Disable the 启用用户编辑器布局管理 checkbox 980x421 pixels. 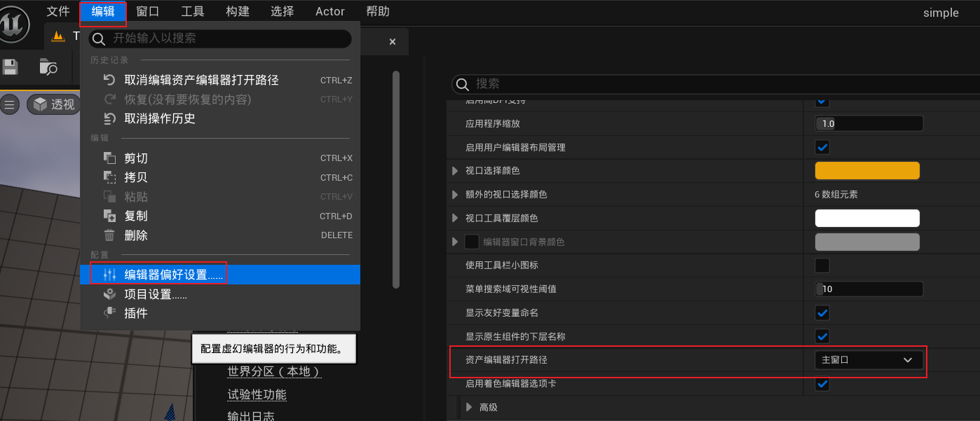(822, 148)
